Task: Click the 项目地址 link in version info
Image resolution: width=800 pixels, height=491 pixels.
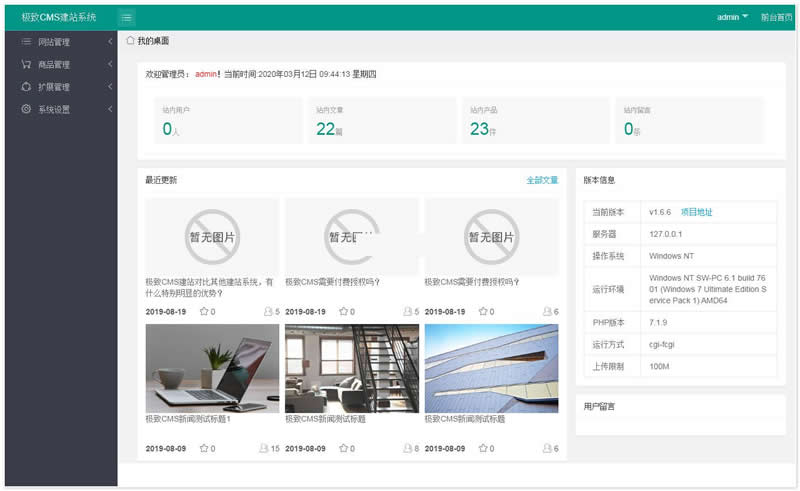Action: coord(696,212)
